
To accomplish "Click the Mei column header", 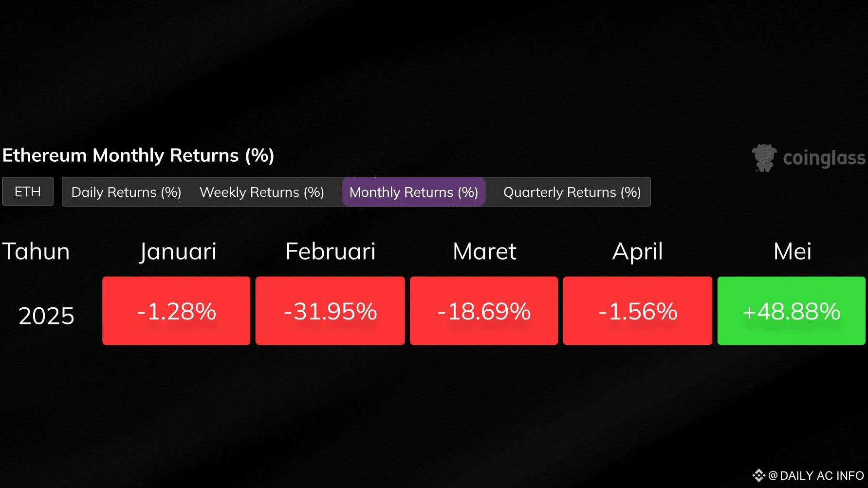I will coord(793,251).
